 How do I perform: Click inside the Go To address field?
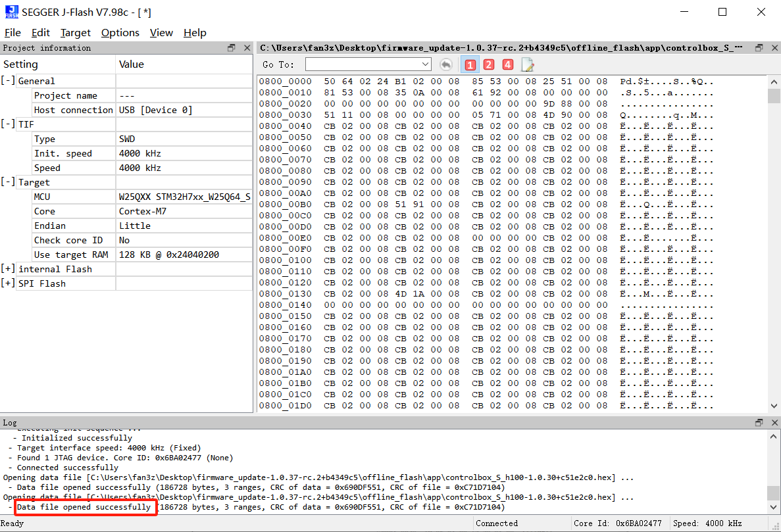pos(363,64)
